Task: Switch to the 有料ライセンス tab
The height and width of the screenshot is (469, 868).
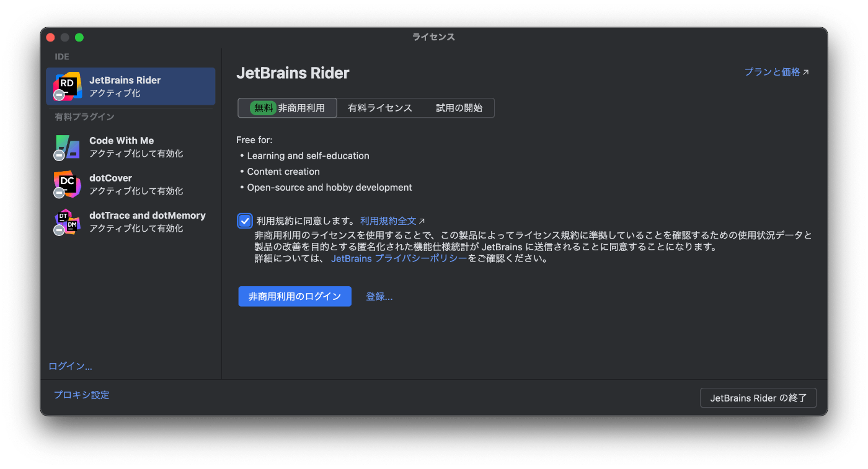Action: coord(380,108)
